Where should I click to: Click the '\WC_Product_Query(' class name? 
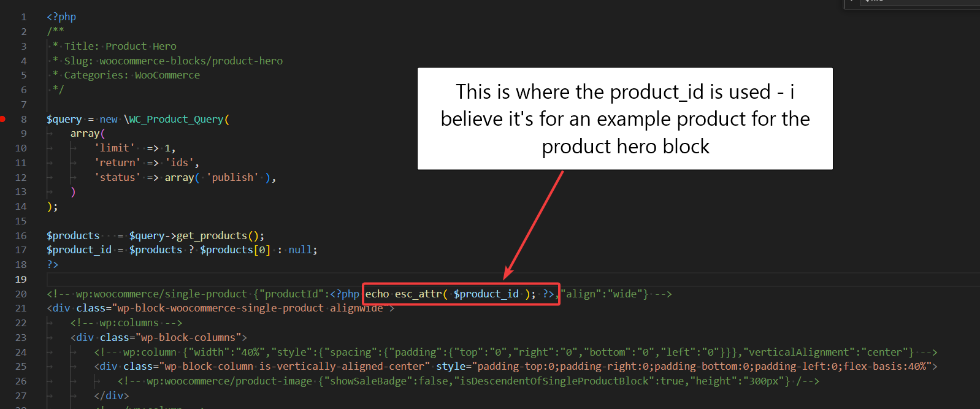point(177,120)
